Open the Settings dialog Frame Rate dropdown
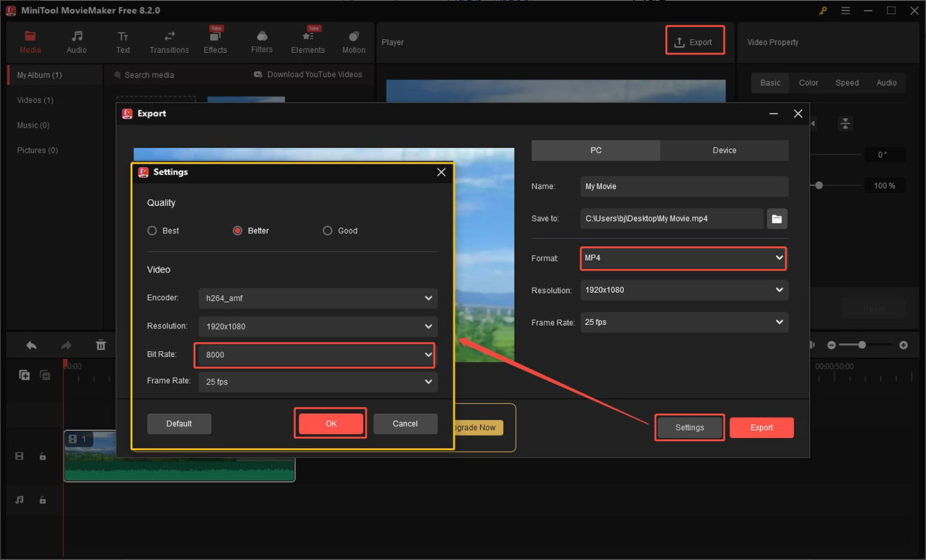 click(x=318, y=382)
